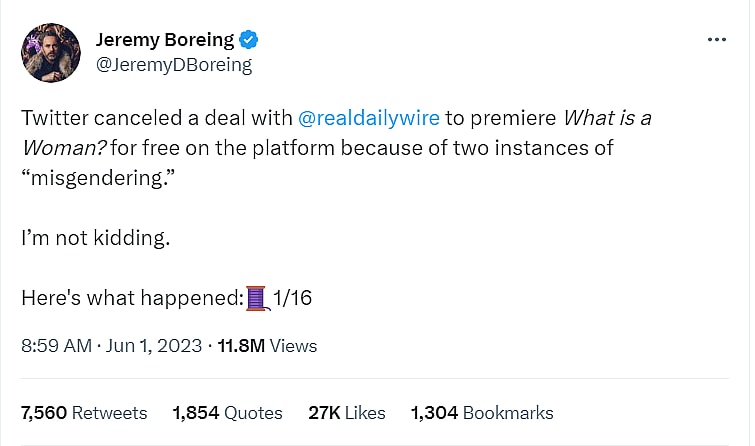The image size is (755, 446).
Task: Show the 7,560 Retweets list
Action: coord(83,412)
